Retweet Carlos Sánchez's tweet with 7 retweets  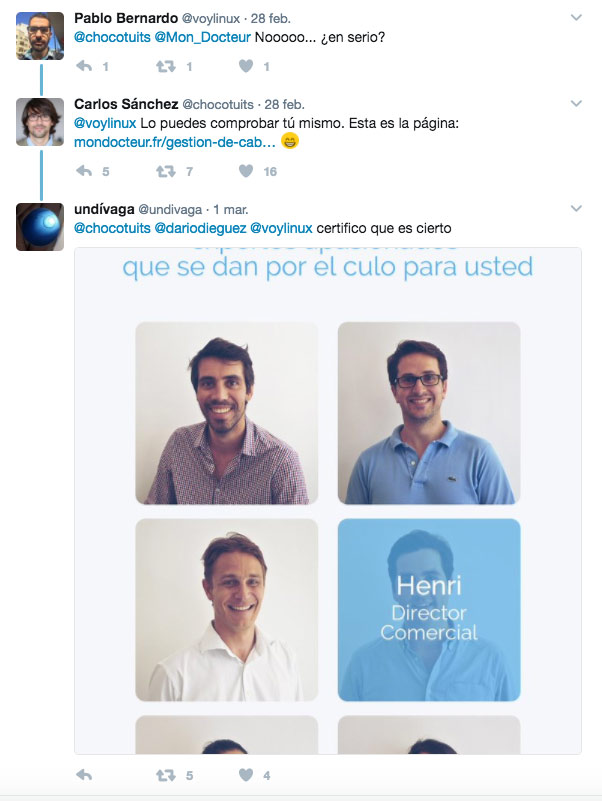coord(166,171)
